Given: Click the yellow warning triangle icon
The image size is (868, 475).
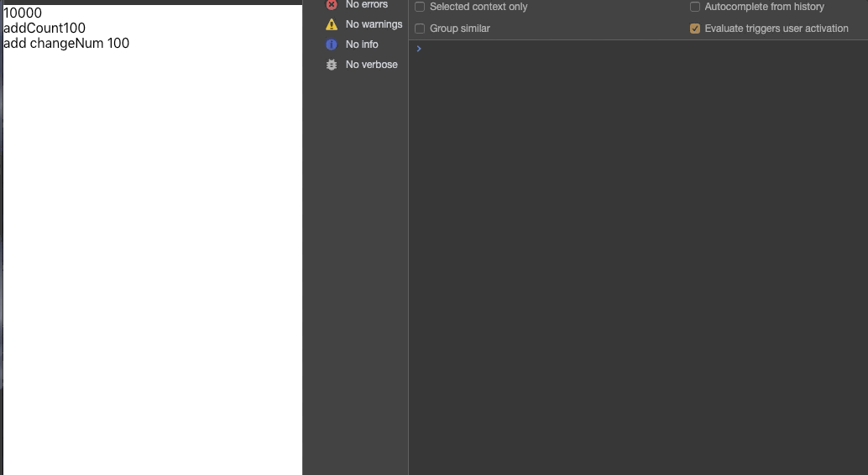Looking at the screenshot, I should (x=331, y=24).
